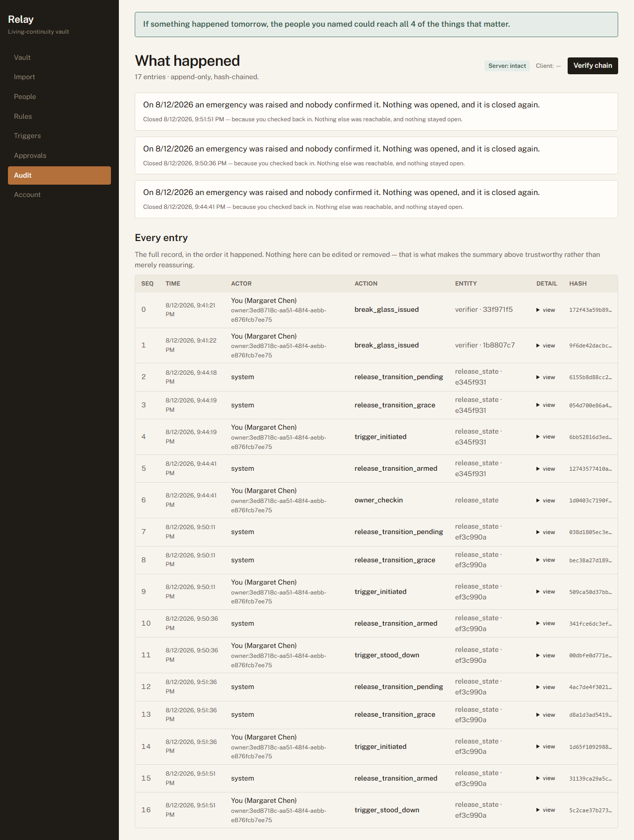Image resolution: width=634 pixels, height=840 pixels.
Task: Expand view for seq 14 trigger_initiated
Action: 546,746
